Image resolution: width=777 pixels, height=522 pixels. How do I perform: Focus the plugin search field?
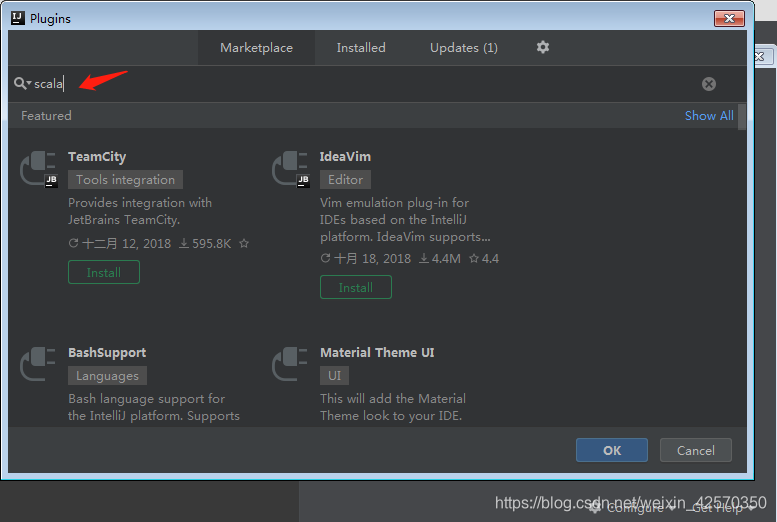tap(367, 84)
